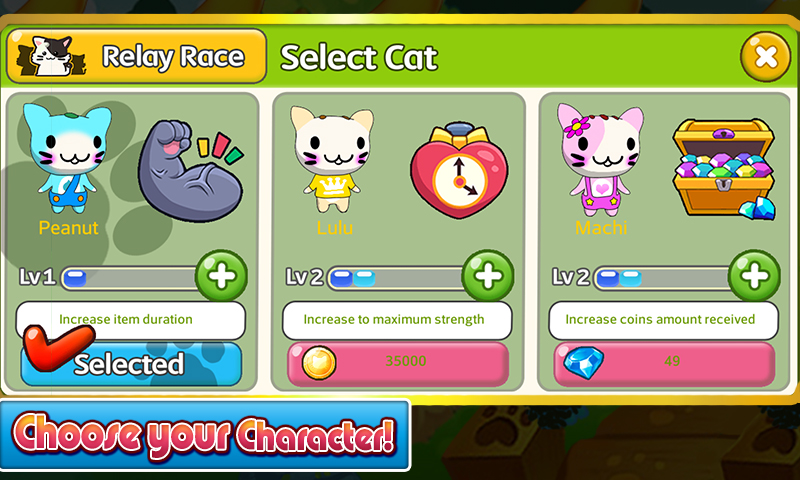800x480 pixels.
Task: Choose the Lulu cat in yellow shirt
Action: [x=333, y=159]
